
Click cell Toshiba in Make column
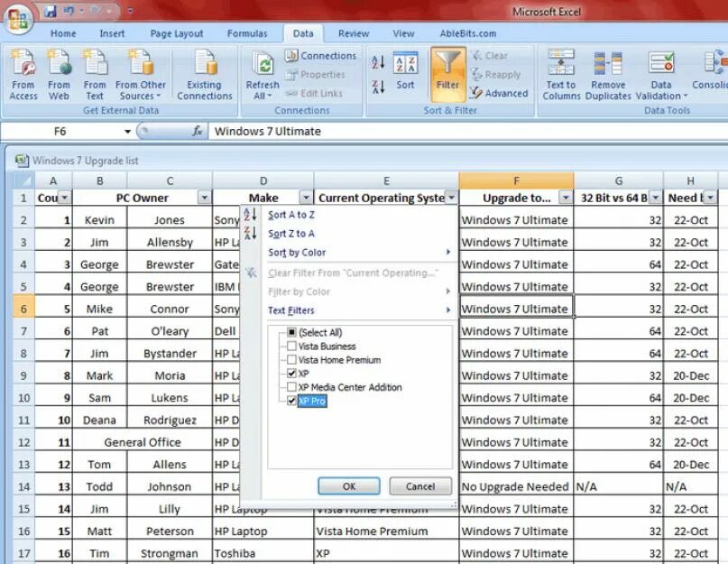click(x=263, y=553)
